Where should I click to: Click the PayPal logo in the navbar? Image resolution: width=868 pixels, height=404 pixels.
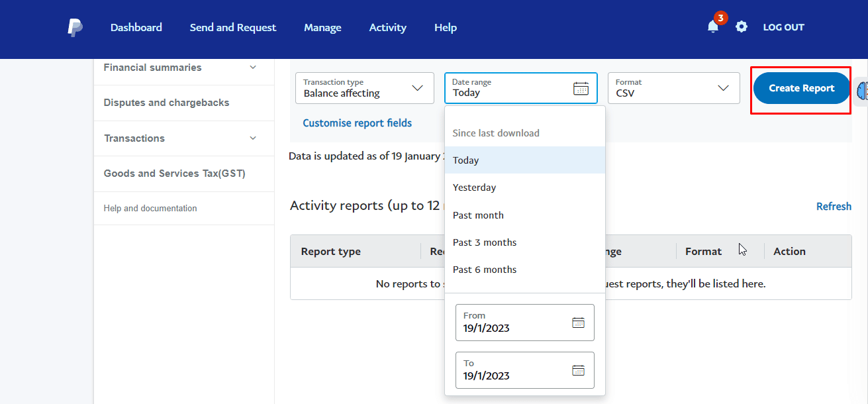[x=75, y=27]
